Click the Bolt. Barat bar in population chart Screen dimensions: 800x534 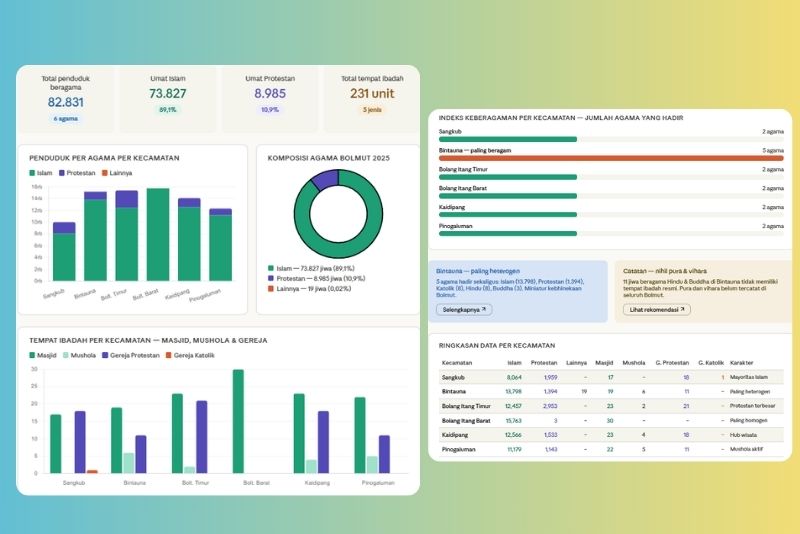coord(157,235)
